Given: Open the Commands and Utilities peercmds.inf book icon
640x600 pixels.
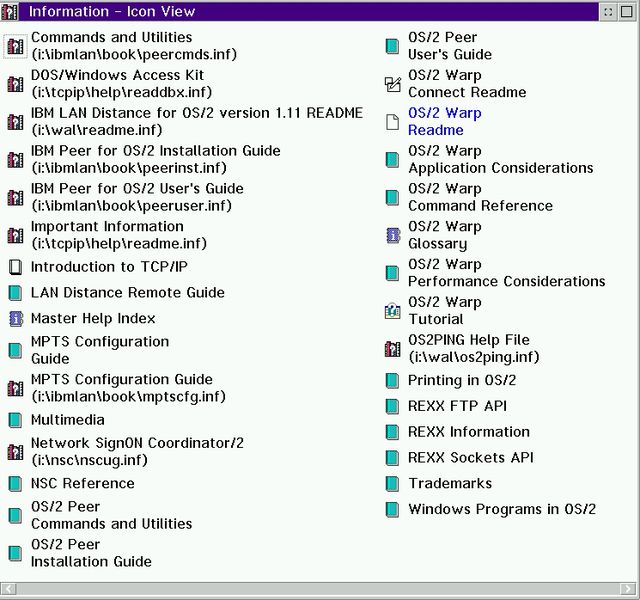Looking at the screenshot, I should click(x=15, y=46).
